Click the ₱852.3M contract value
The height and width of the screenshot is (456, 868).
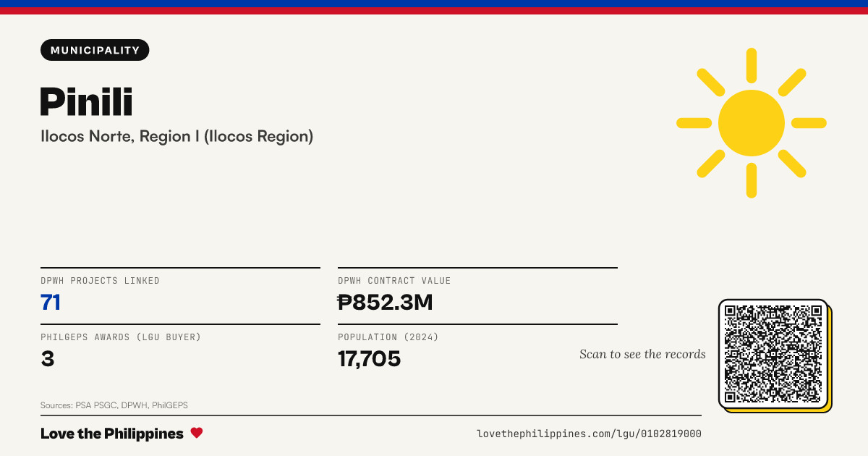click(x=386, y=303)
